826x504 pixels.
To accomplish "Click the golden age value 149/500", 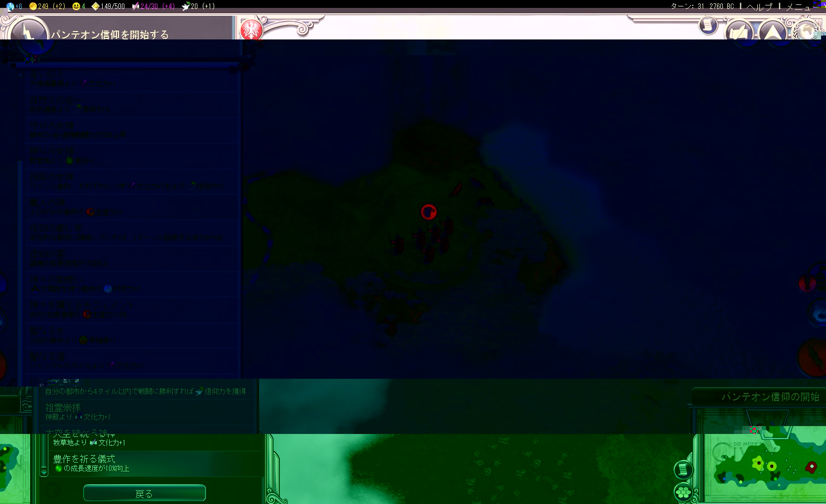I will (x=113, y=6).
